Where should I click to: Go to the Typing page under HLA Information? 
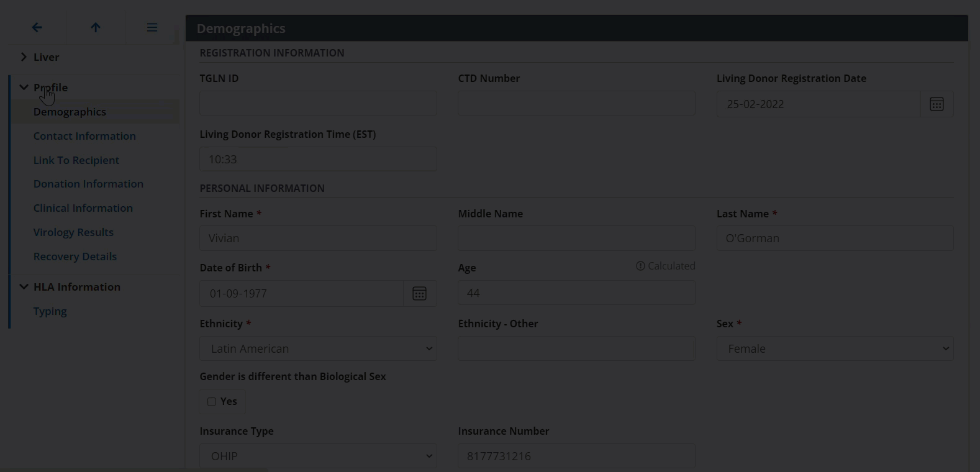[x=50, y=311]
